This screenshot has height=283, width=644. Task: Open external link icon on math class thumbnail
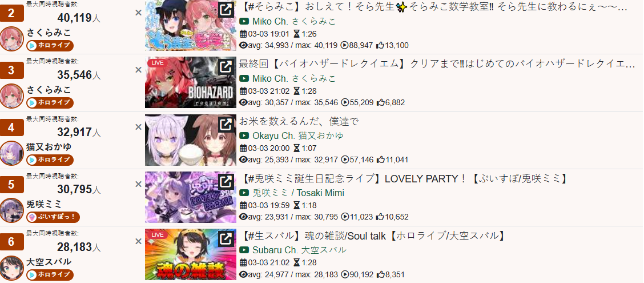[226, 10]
